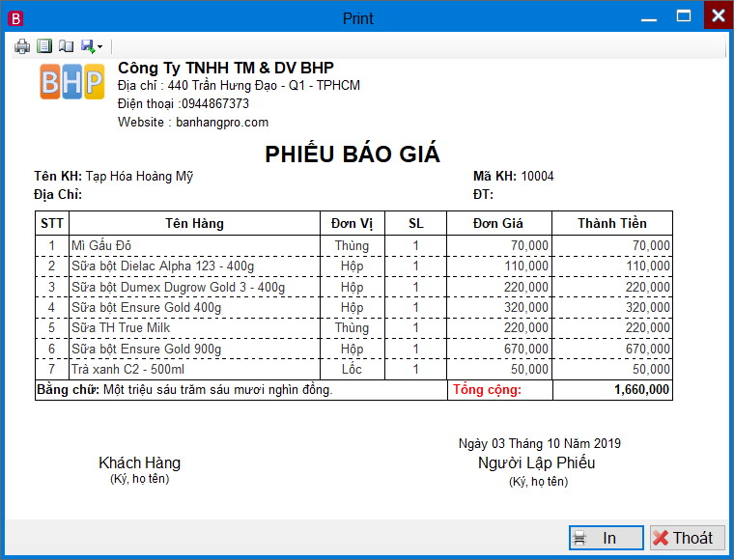Image resolution: width=734 pixels, height=560 pixels.
Task: Click the Khách Hàng signature label
Action: click(x=139, y=462)
